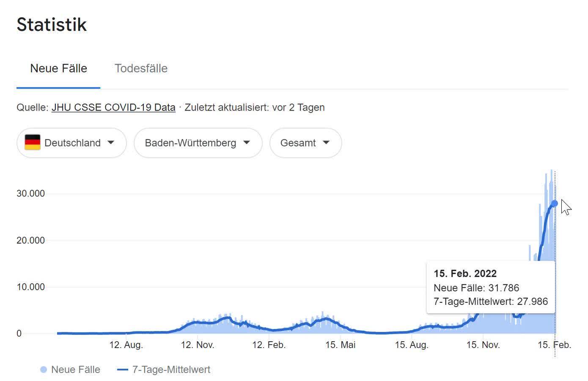Click the 30.000 y-axis label

tap(30, 193)
